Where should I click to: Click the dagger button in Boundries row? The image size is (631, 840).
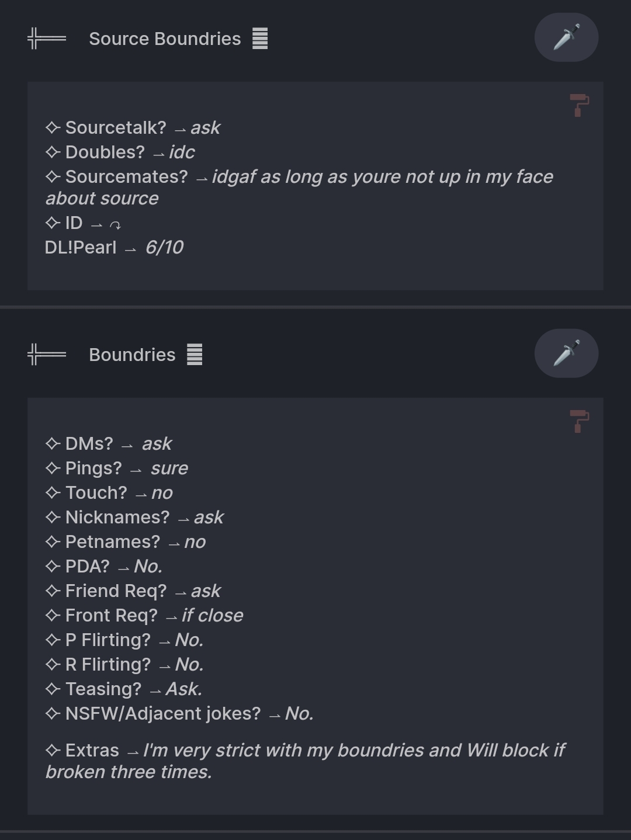566,353
